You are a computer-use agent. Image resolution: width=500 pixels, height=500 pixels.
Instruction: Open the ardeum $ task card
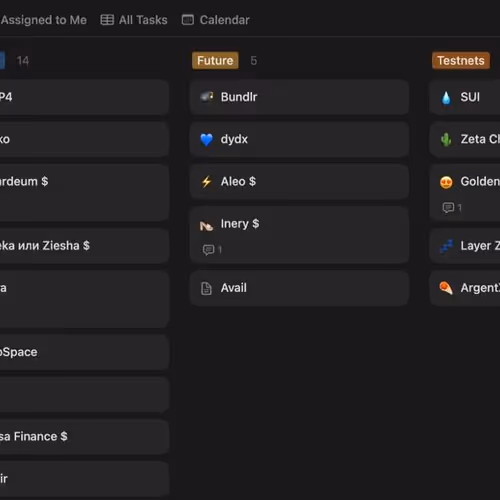pyautogui.click(x=84, y=193)
